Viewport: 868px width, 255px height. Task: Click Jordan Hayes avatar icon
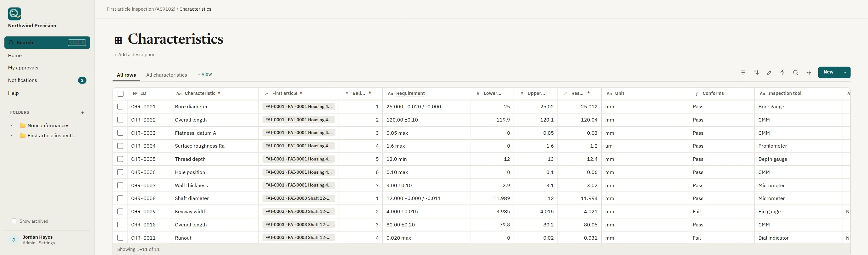pyautogui.click(x=14, y=240)
